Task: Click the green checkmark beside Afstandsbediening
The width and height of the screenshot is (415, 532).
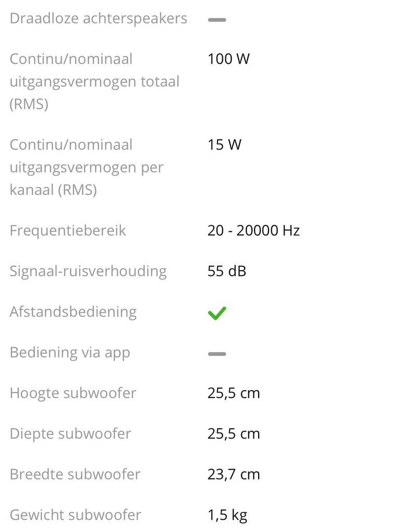Action: [217, 313]
